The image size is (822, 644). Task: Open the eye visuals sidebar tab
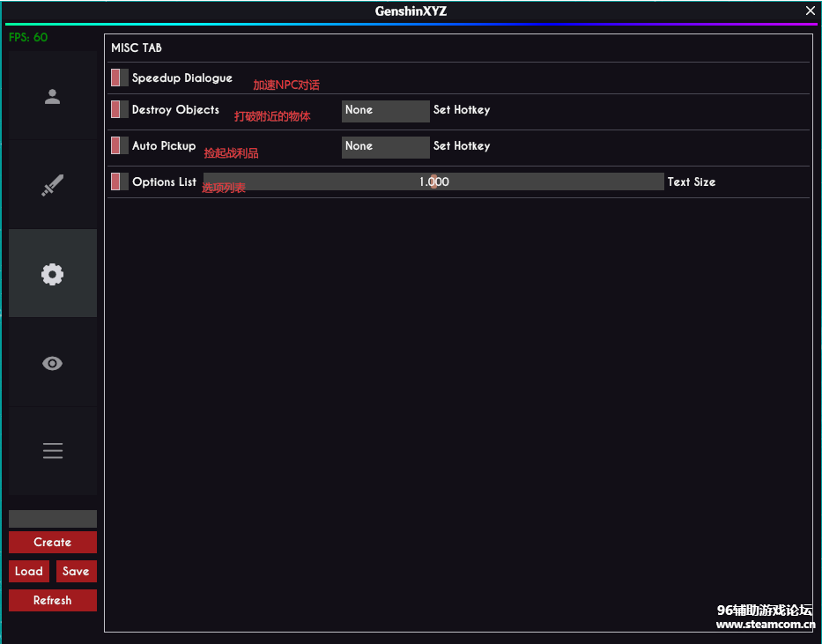pyautogui.click(x=53, y=363)
